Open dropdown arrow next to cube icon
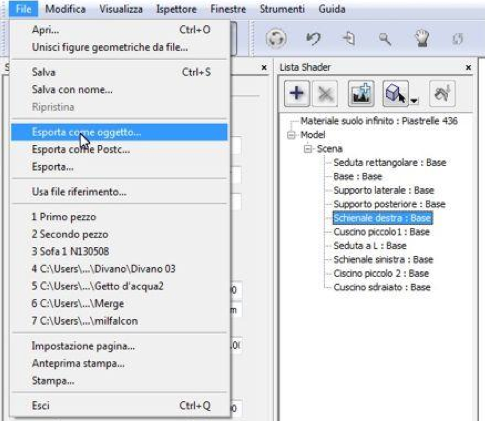 click(x=414, y=100)
